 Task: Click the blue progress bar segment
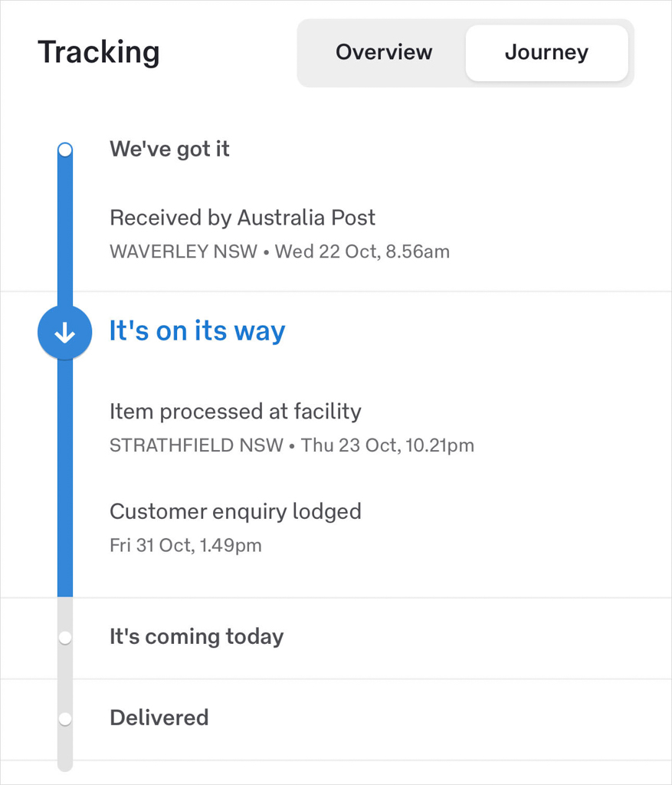65,475
